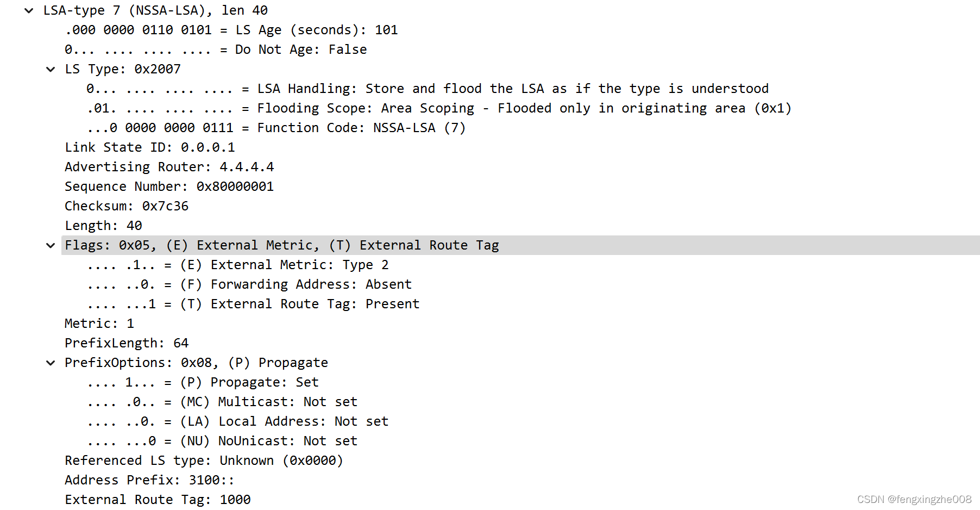Select the Referenced LS type: Unknown field
Image resolution: width=980 pixels, height=510 pixels.
(x=204, y=461)
